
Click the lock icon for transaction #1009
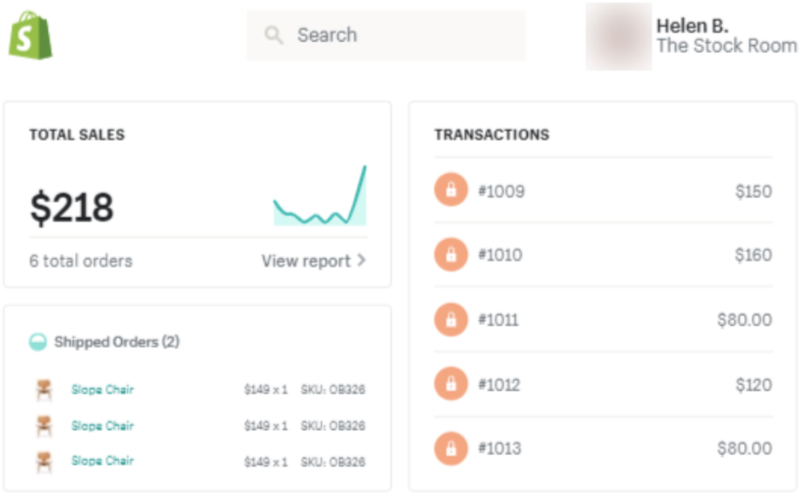[451, 190]
